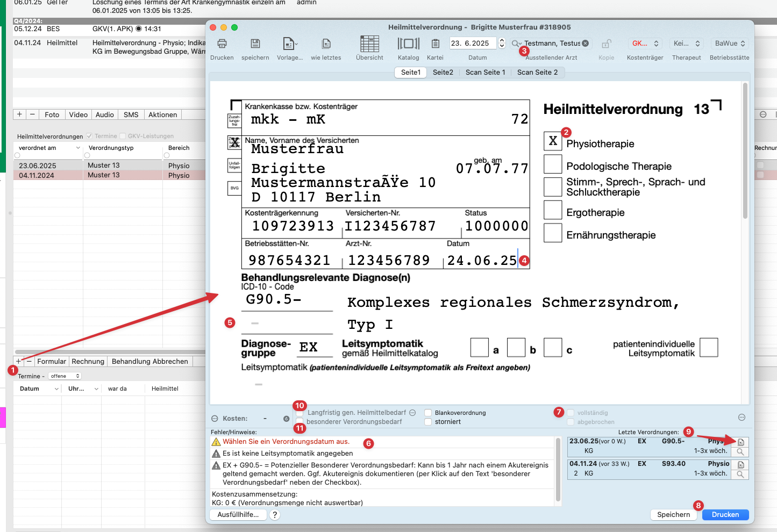Check the Ernährungstherapie box

coord(553,233)
